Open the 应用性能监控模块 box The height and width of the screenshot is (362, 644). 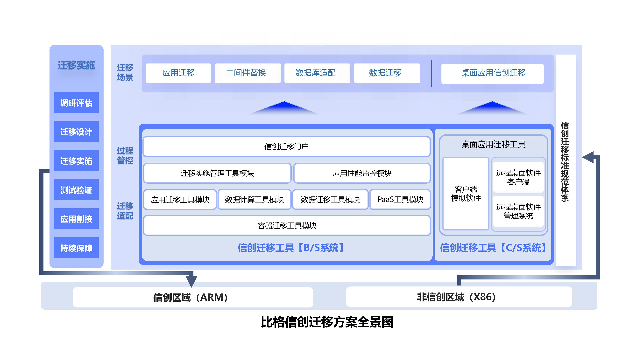click(362, 173)
